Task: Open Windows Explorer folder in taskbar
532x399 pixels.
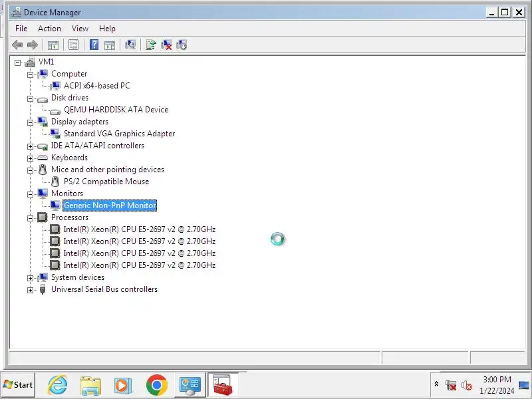Action: [90, 386]
